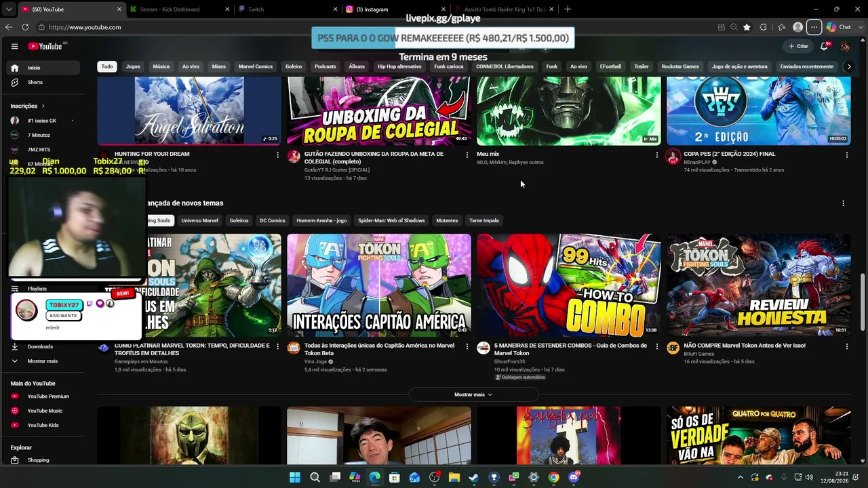Select the Música filter chip

[x=161, y=66]
